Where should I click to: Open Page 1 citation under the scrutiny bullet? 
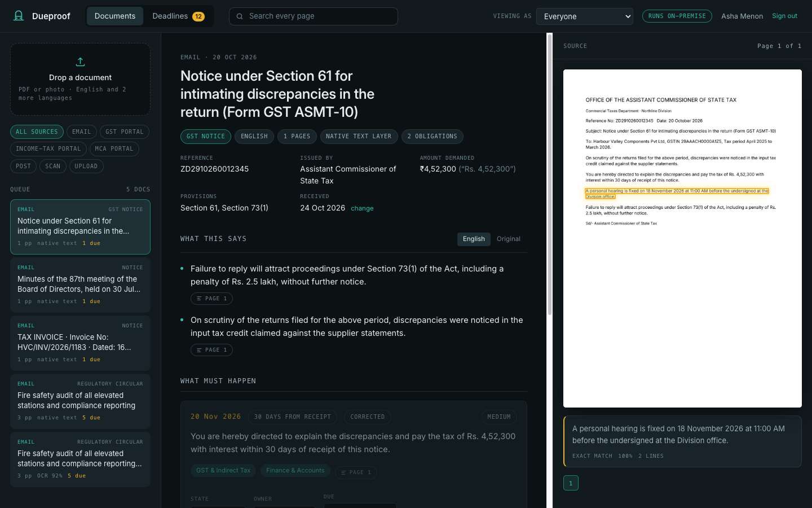click(x=211, y=350)
